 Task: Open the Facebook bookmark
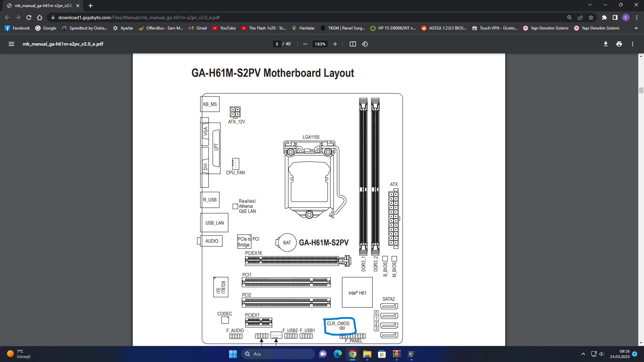point(17,28)
